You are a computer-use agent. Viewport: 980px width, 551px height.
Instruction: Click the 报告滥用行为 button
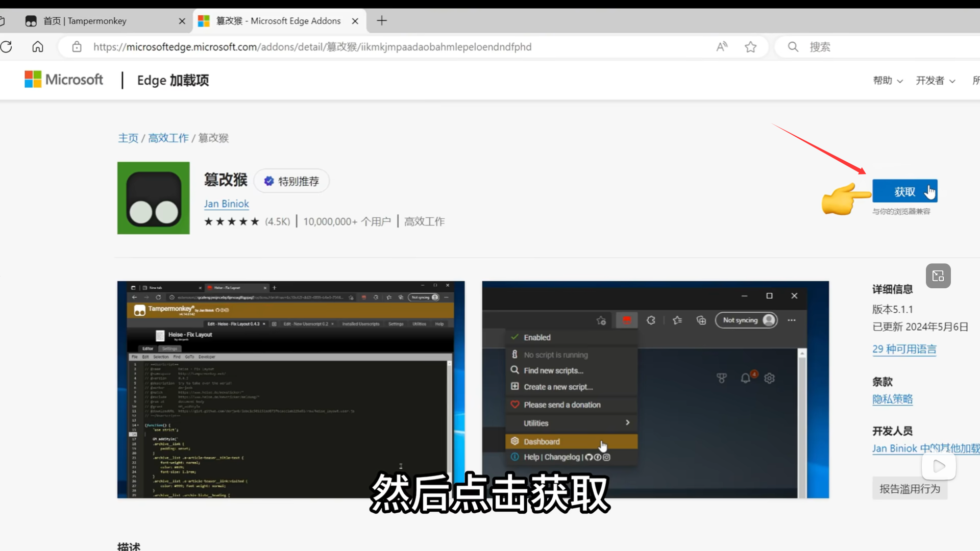(910, 489)
